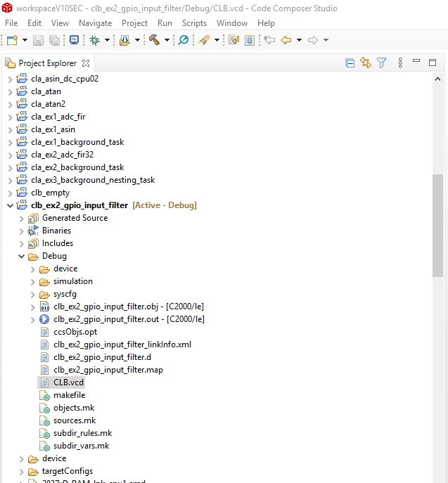Build project with the hammer icon
This screenshot has height=483, width=448.
(x=154, y=40)
